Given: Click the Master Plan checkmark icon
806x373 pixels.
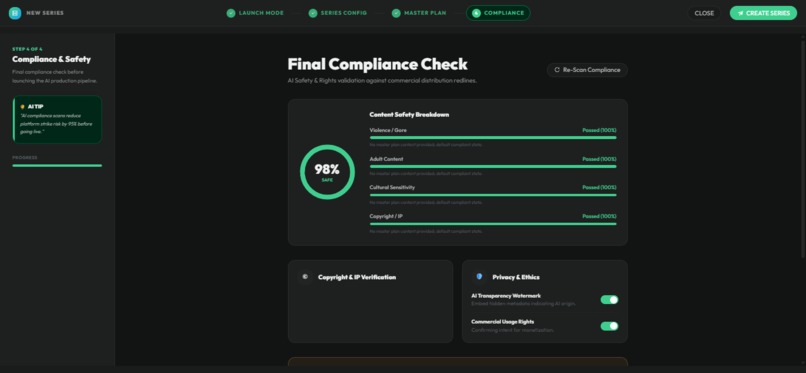Looking at the screenshot, I should [x=396, y=13].
